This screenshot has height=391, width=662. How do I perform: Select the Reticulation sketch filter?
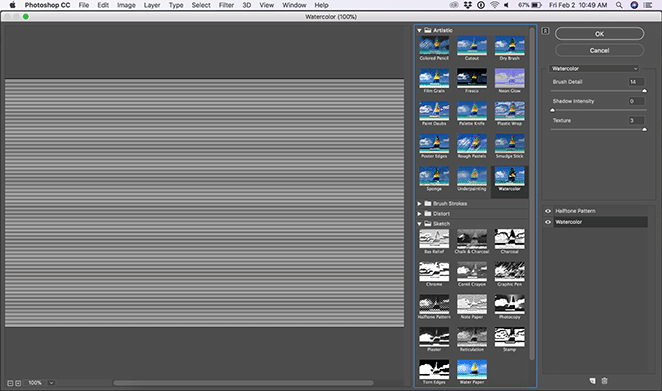pyautogui.click(x=472, y=337)
